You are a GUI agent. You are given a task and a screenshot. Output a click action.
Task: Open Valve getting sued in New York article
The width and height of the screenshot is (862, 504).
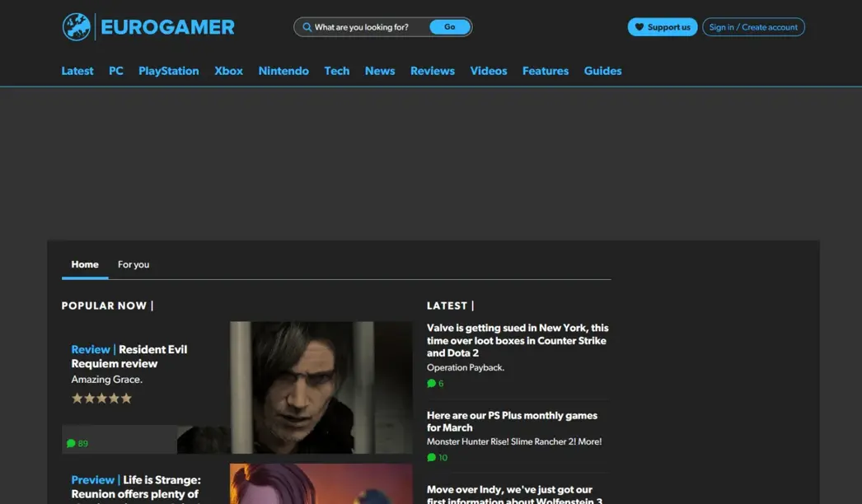518,340
